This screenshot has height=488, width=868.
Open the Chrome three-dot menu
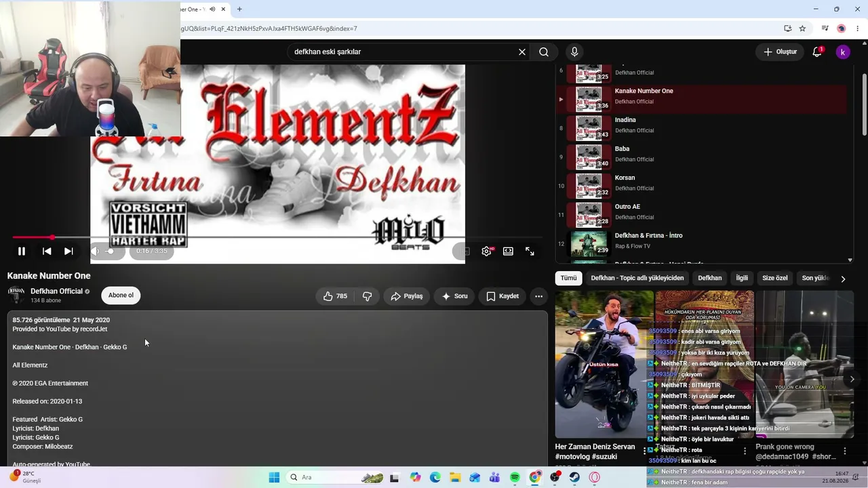click(x=859, y=28)
